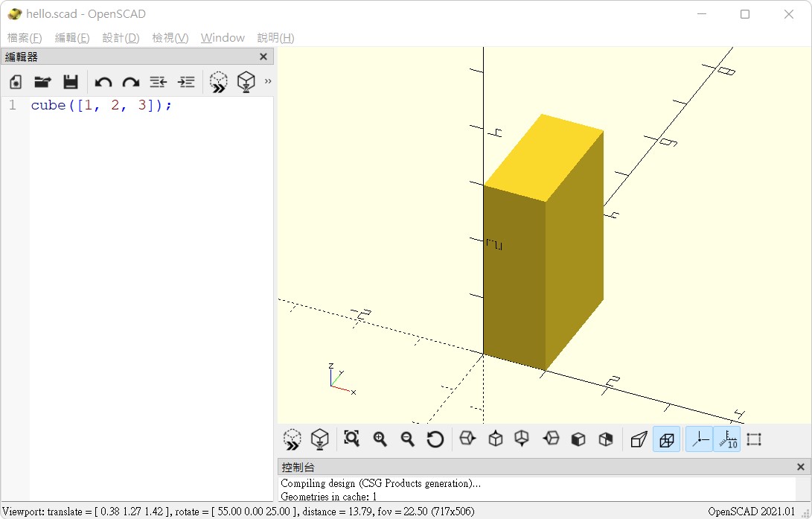The image size is (812, 519).
Task: Switch to the Bottom view
Action: tap(522, 439)
